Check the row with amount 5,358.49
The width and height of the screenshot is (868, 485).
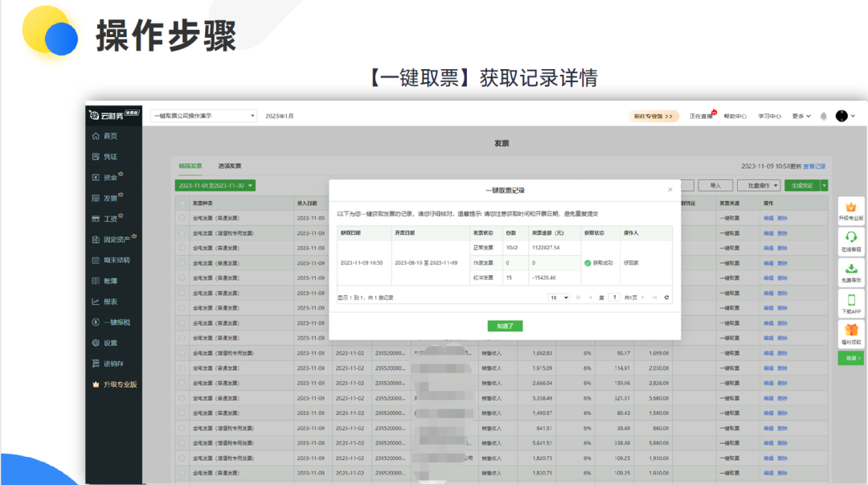182,398
